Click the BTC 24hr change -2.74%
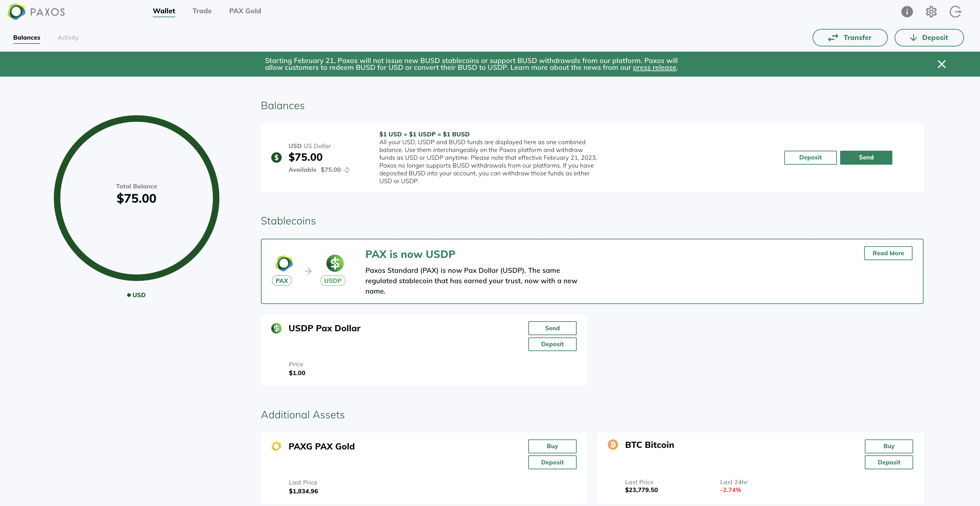The height and width of the screenshot is (506, 980). [x=730, y=490]
